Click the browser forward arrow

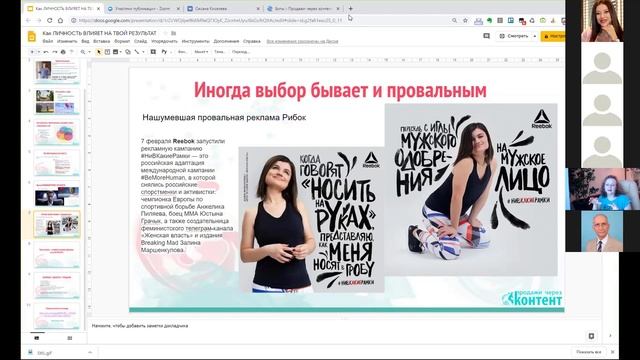[39, 20]
